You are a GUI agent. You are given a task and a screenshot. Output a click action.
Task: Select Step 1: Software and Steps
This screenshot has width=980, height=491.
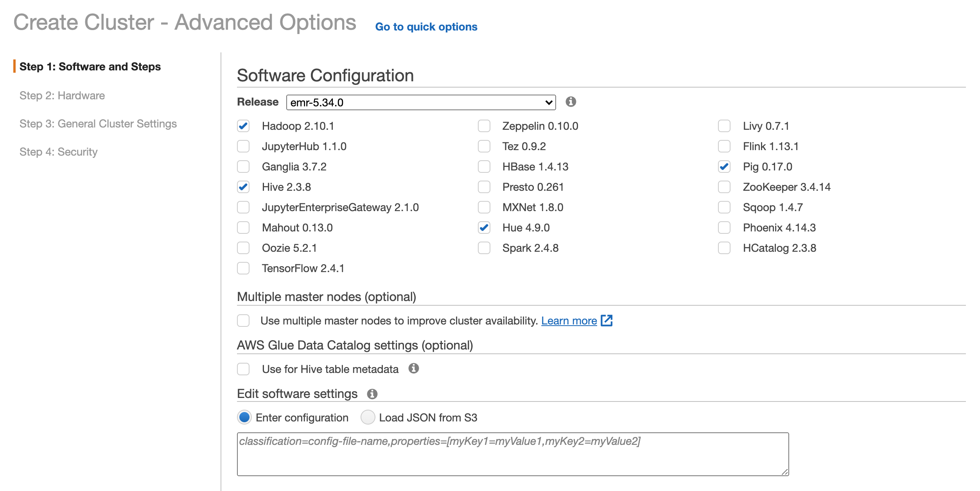90,66
